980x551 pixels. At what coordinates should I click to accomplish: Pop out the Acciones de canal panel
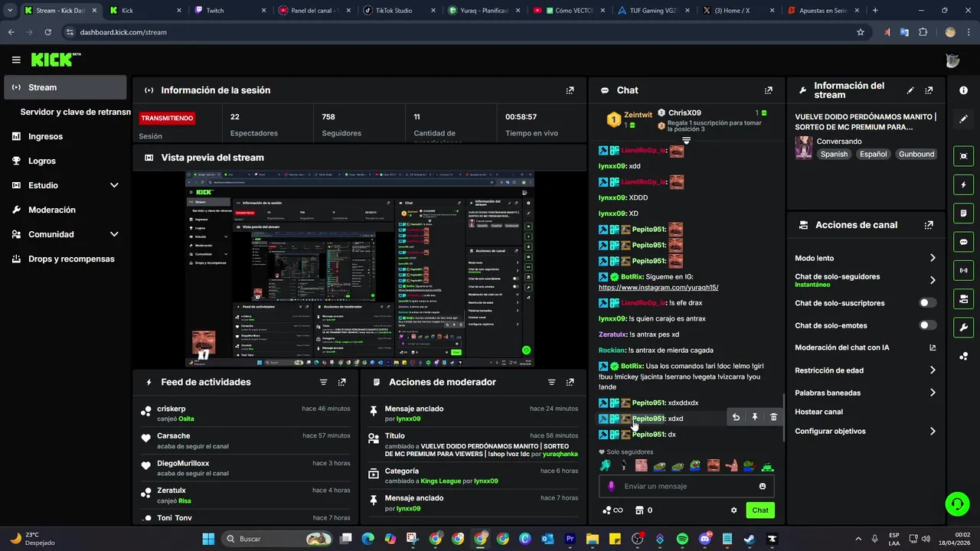[929, 225]
